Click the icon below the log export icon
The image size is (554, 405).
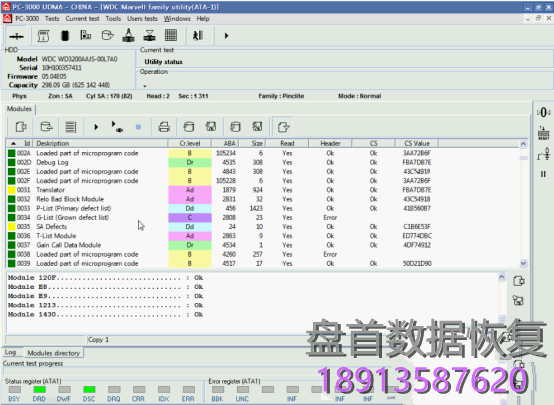pyautogui.click(x=518, y=300)
